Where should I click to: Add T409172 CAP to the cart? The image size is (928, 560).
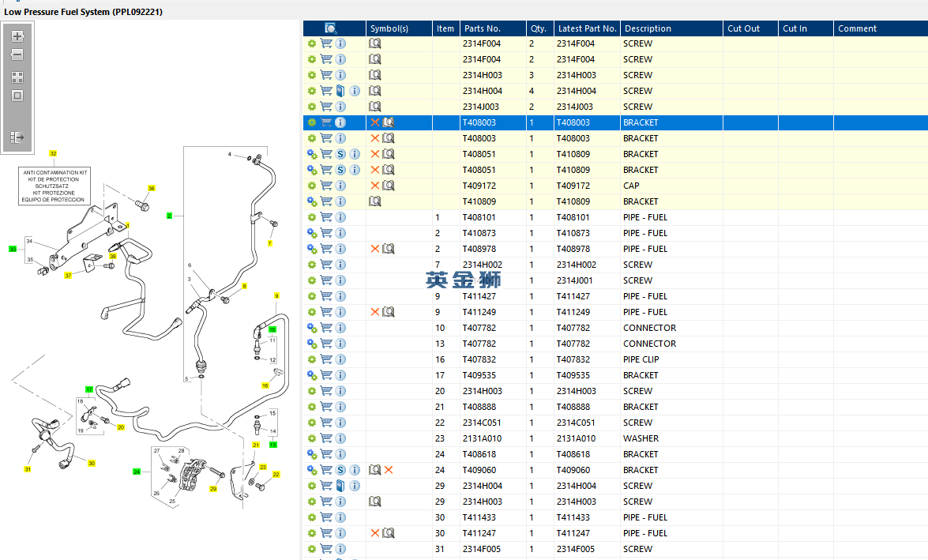[326, 186]
